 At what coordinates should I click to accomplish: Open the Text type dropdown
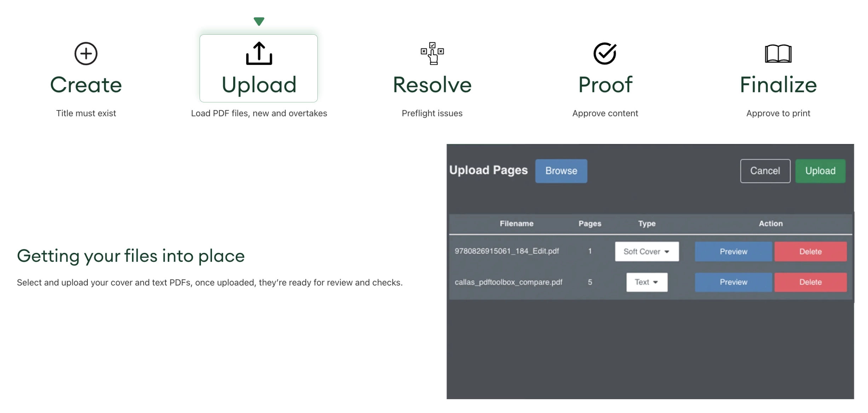646,282
